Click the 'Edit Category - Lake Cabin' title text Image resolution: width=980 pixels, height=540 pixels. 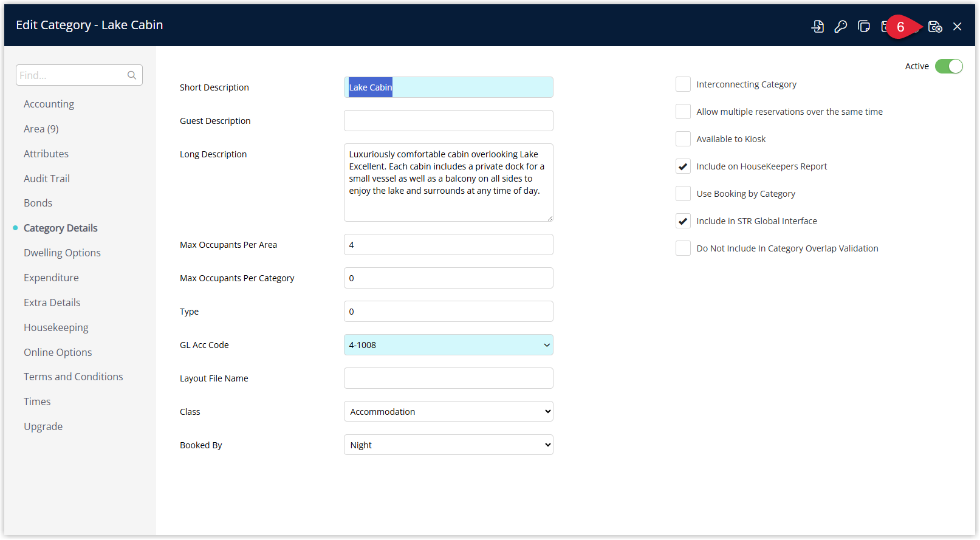pos(89,25)
